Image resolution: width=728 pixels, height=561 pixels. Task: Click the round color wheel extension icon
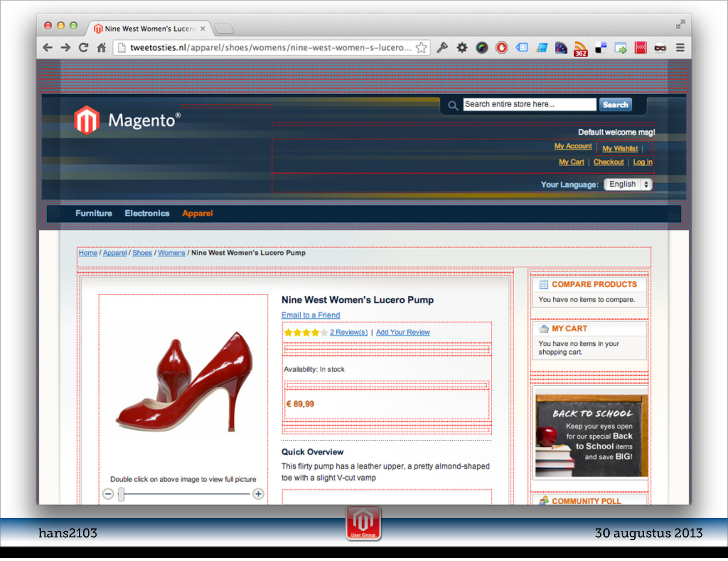tap(482, 47)
